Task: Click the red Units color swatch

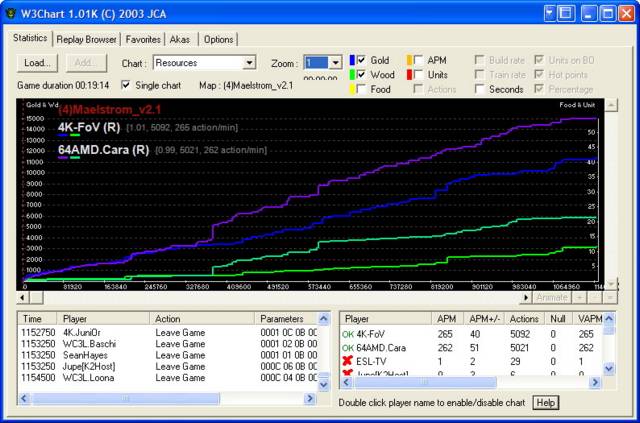Action: [x=409, y=75]
